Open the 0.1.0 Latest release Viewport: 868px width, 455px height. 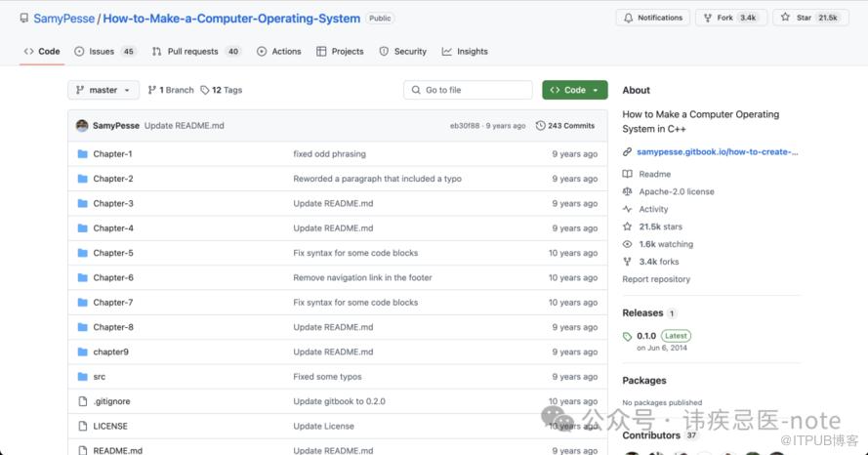[x=646, y=336]
